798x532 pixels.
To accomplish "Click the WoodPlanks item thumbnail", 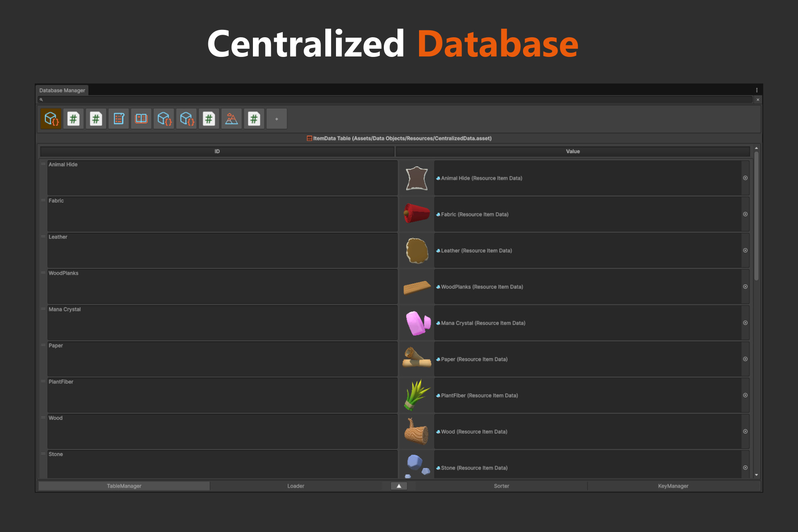I will coord(416,286).
